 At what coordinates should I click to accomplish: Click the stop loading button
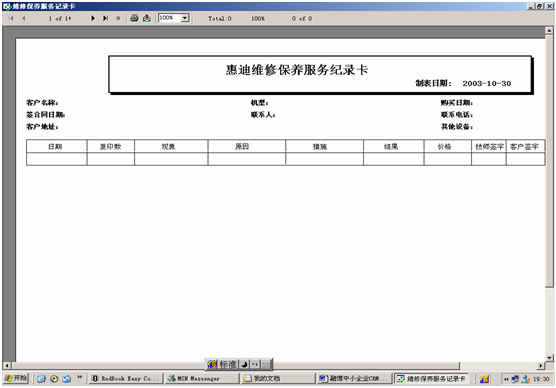[x=118, y=18]
